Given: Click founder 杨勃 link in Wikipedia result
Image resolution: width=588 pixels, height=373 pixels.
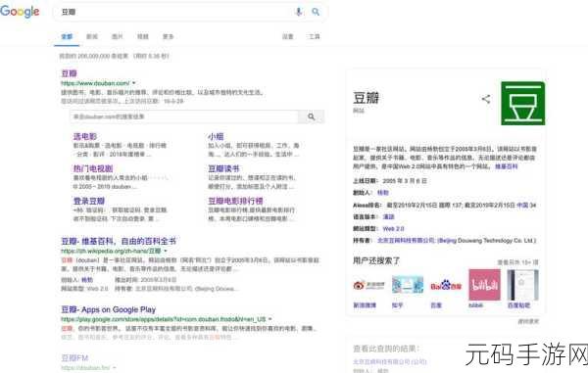Looking at the screenshot, I should [x=87, y=280].
